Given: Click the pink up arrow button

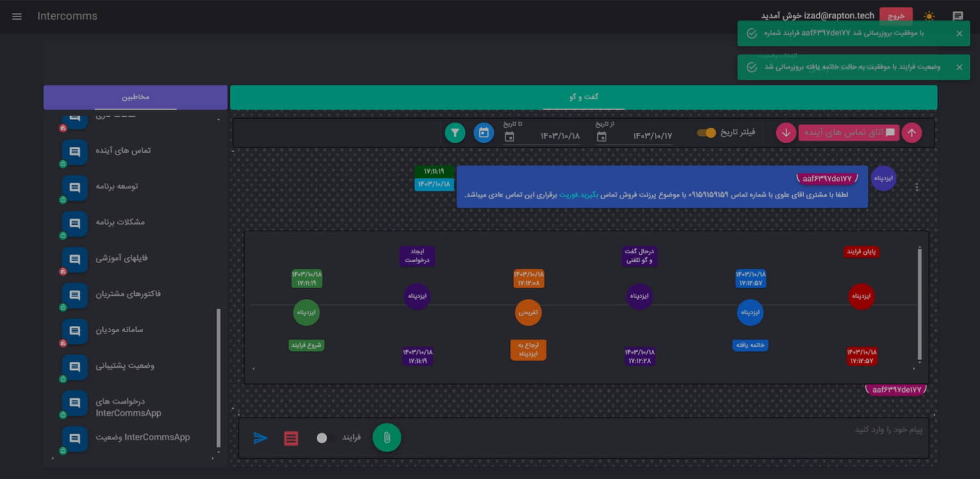Looking at the screenshot, I should [912, 133].
